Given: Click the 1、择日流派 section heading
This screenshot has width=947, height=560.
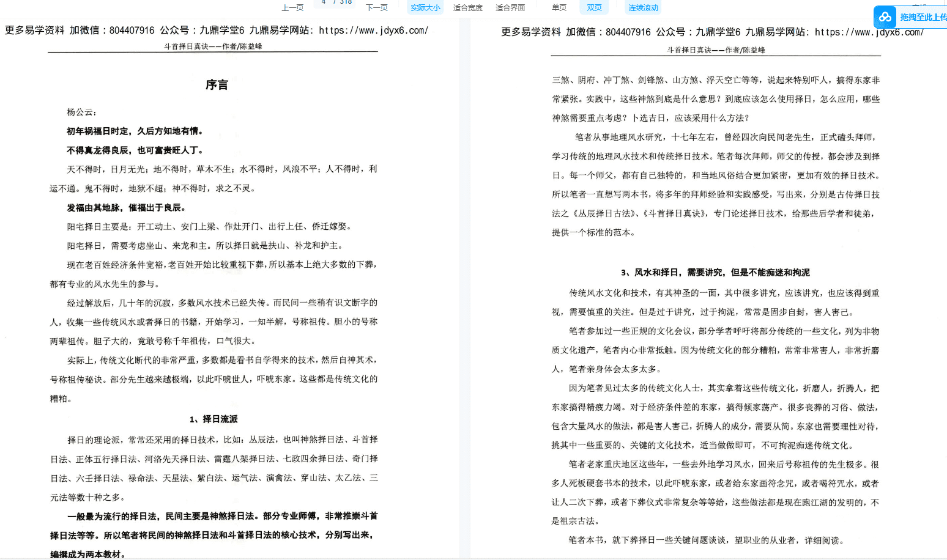Looking at the screenshot, I should click(214, 419).
